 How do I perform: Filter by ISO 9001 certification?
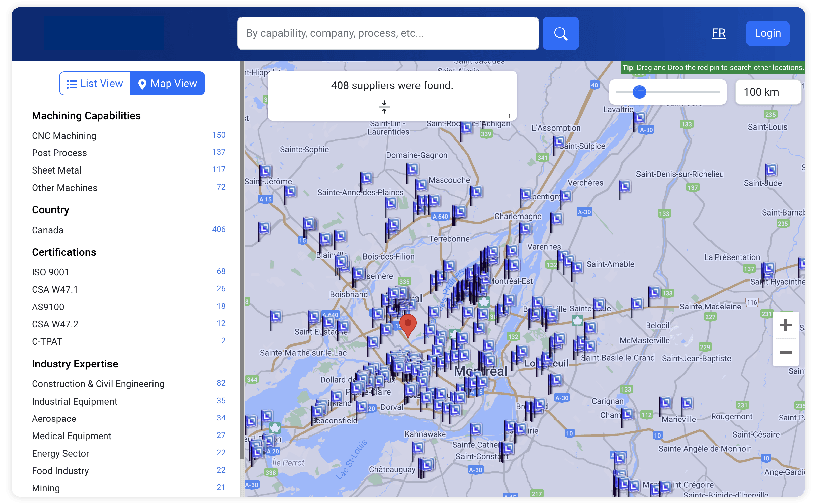[x=50, y=272]
